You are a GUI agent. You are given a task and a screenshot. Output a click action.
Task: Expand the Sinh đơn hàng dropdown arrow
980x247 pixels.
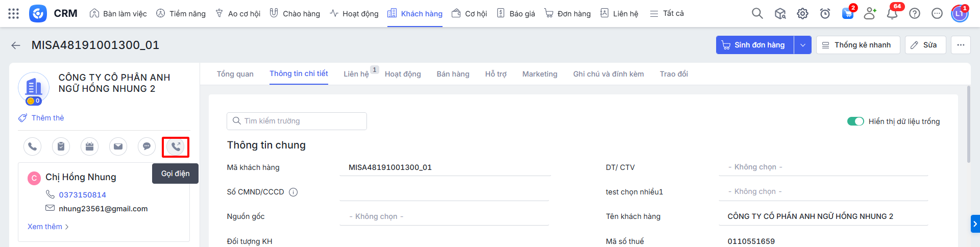click(x=802, y=45)
